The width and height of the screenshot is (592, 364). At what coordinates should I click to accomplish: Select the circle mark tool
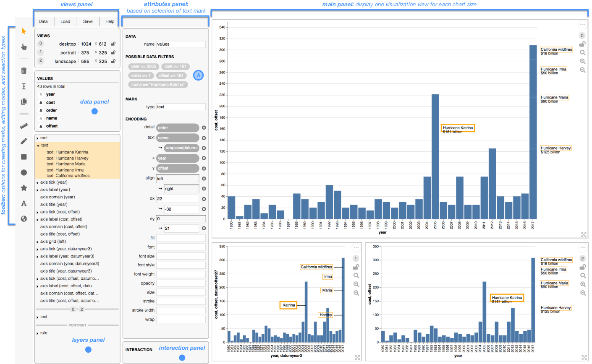click(x=24, y=172)
